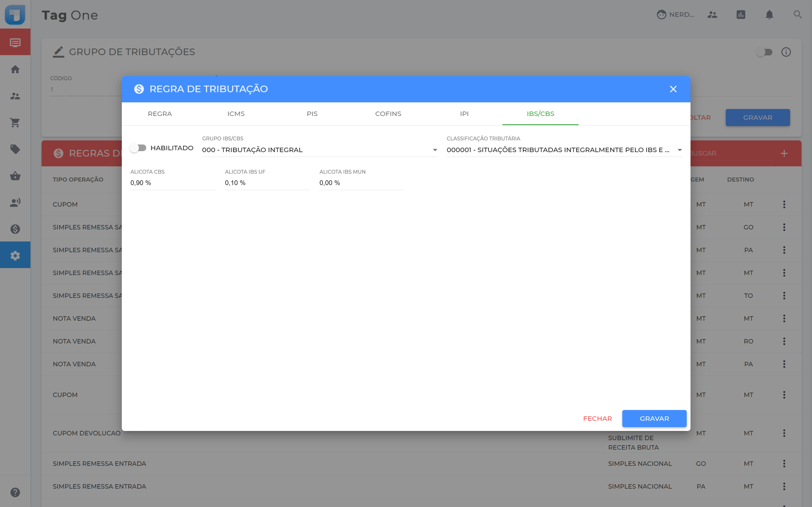The height and width of the screenshot is (507, 812).
Task: Switch to the COFINS tab
Action: tap(388, 114)
